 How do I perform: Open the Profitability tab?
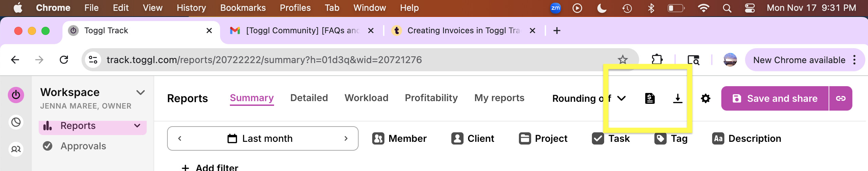431,98
